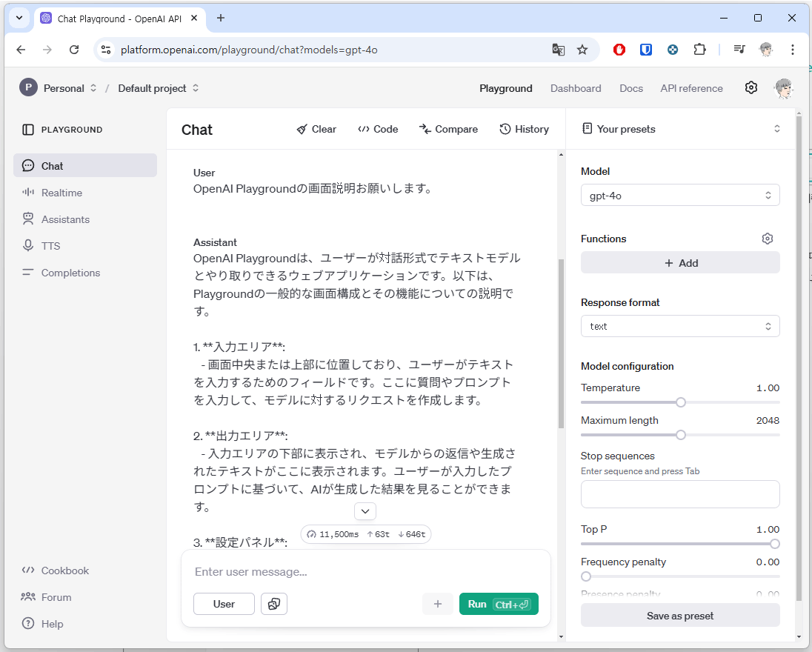The image size is (812, 652).
Task: Open the API reference tab
Action: click(691, 89)
